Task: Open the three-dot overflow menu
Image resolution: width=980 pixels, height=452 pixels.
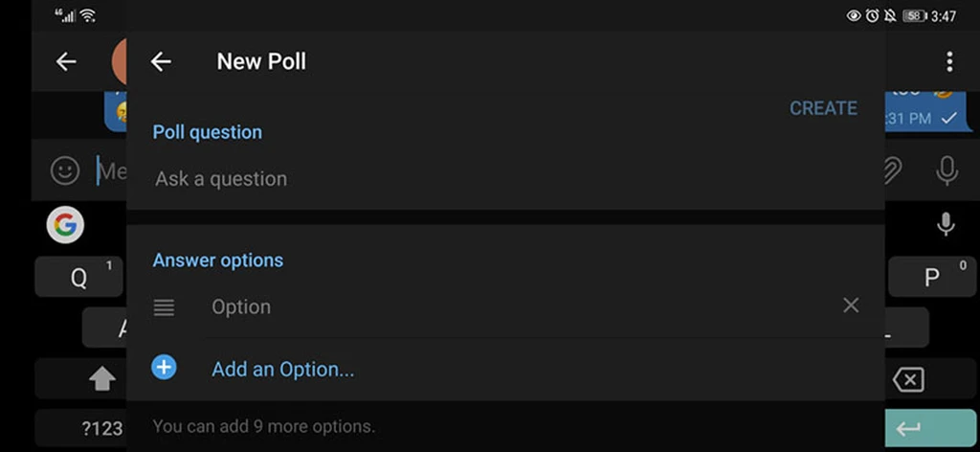Action: 949,61
